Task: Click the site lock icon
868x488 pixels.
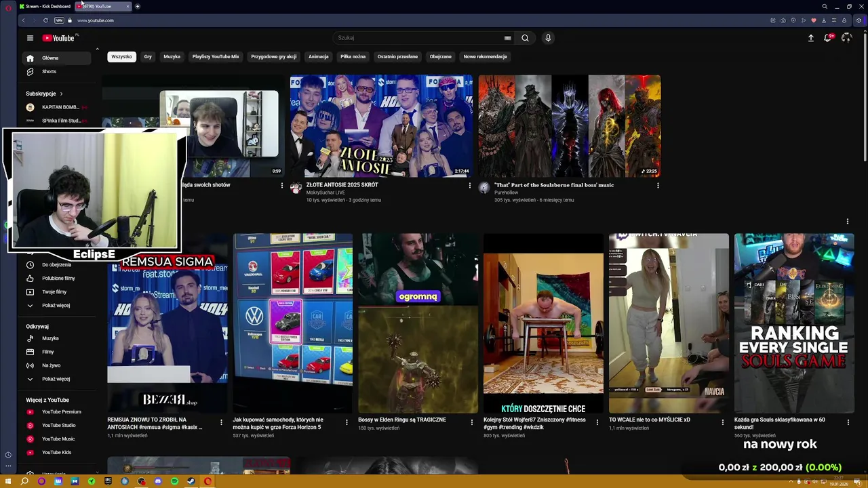Action: (x=69, y=20)
